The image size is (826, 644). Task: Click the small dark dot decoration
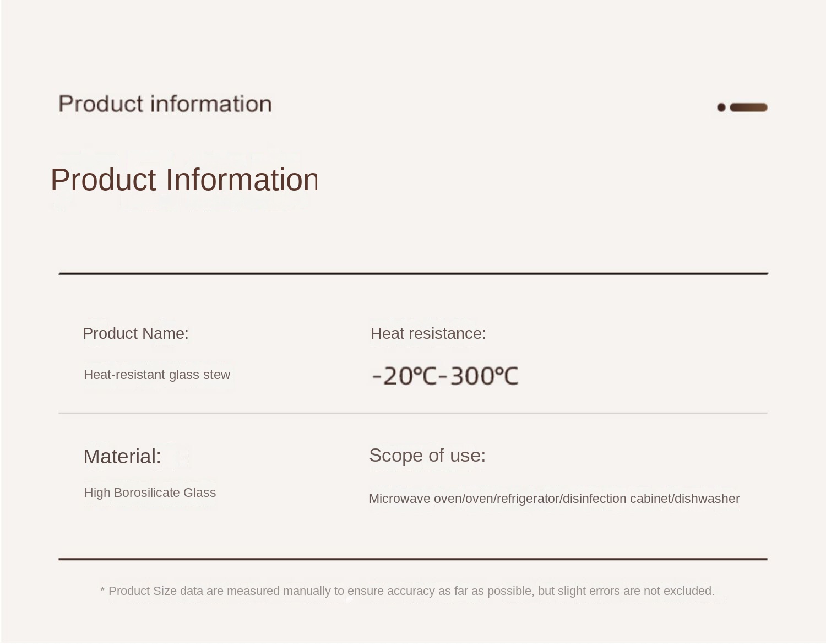(721, 107)
